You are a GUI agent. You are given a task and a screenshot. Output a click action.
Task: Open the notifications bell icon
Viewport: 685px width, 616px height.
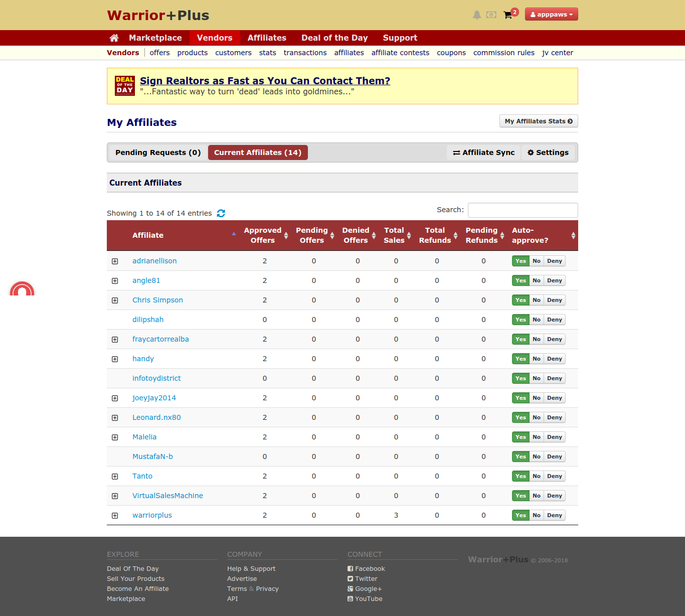(477, 15)
